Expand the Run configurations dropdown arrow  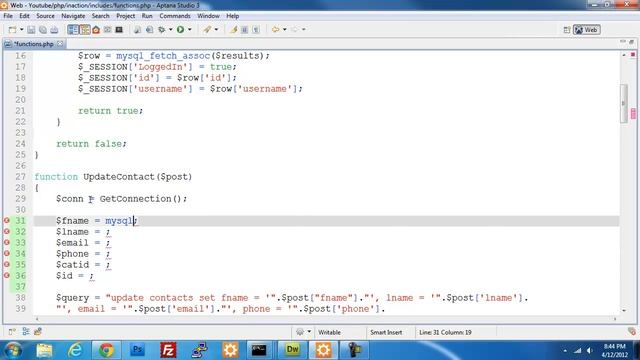coord(189,30)
